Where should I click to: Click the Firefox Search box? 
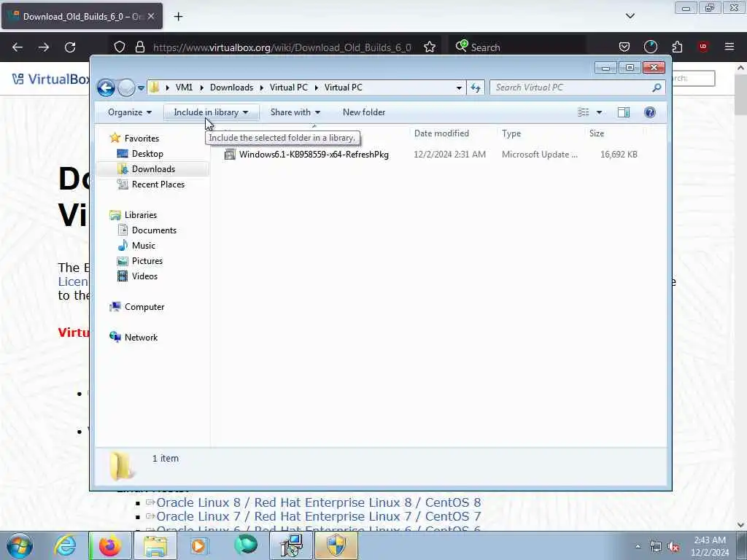point(517,47)
